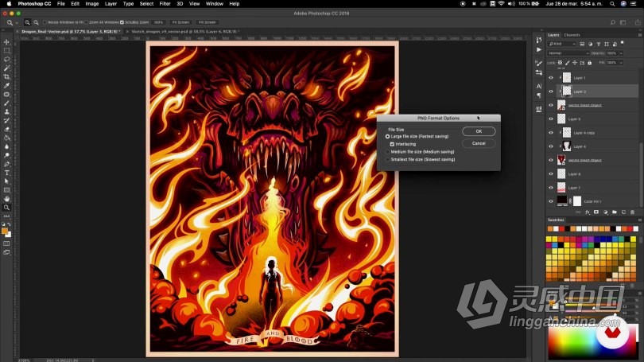Select the Zoom tool in toolbox
Image resolution: width=644 pixels, height=362 pixels.
coord(6,208)
